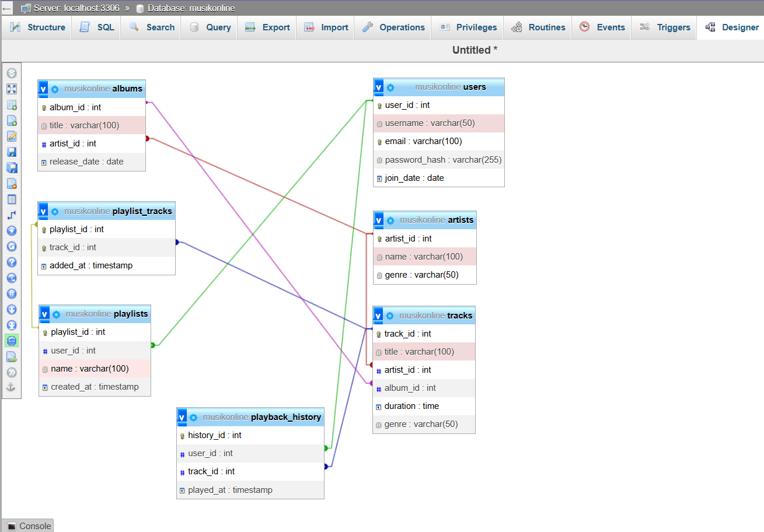Open the SQL tab
Screen dimensions: 764x532
pos(96,27)
